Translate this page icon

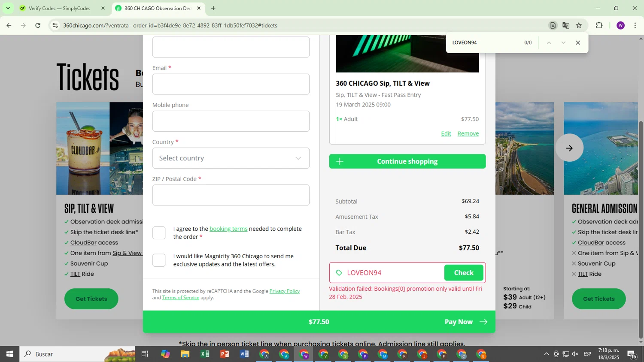click(x=566, y=25)
